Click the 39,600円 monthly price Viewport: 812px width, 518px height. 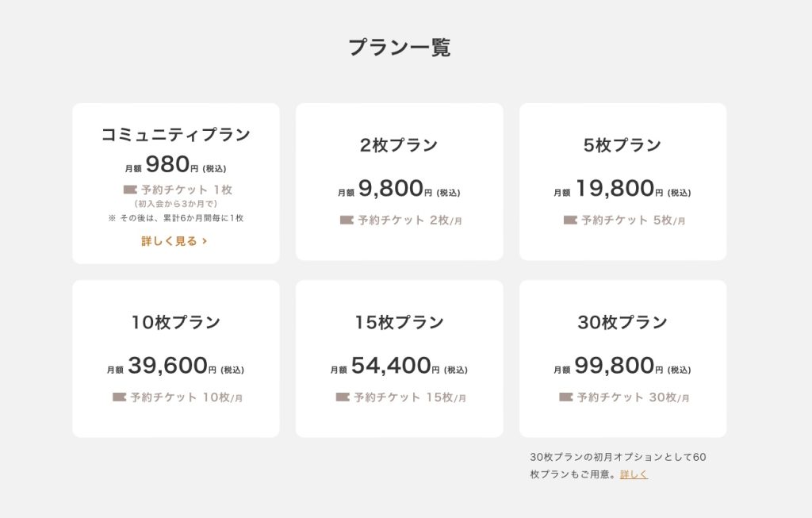[172, 366]
